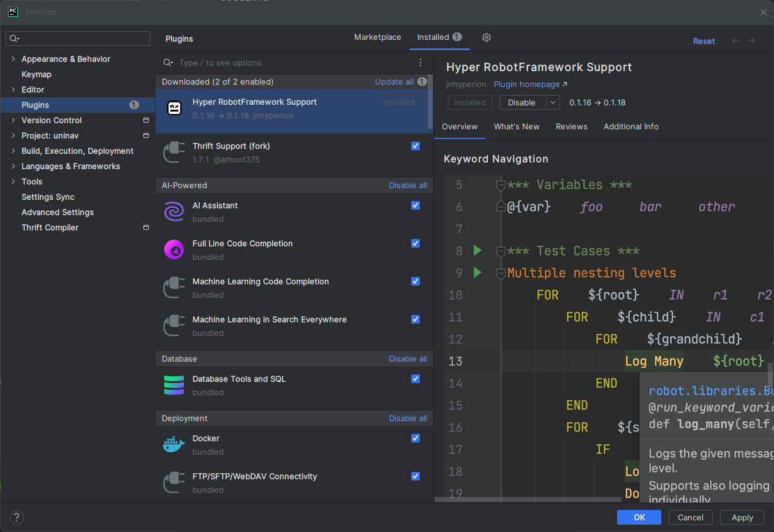Click the search magnifier in plugin filter
Image resolution: width=774 pixels, height=532 pixels.
(169, 63)
